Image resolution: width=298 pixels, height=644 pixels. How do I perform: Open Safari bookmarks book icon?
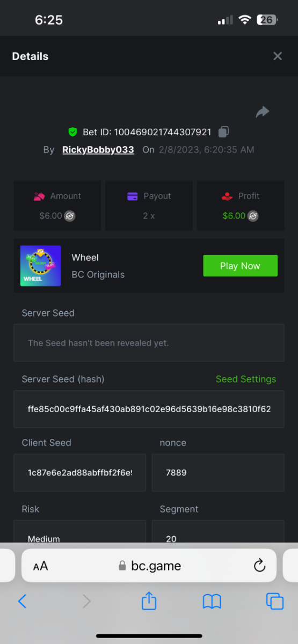(212, 602)
